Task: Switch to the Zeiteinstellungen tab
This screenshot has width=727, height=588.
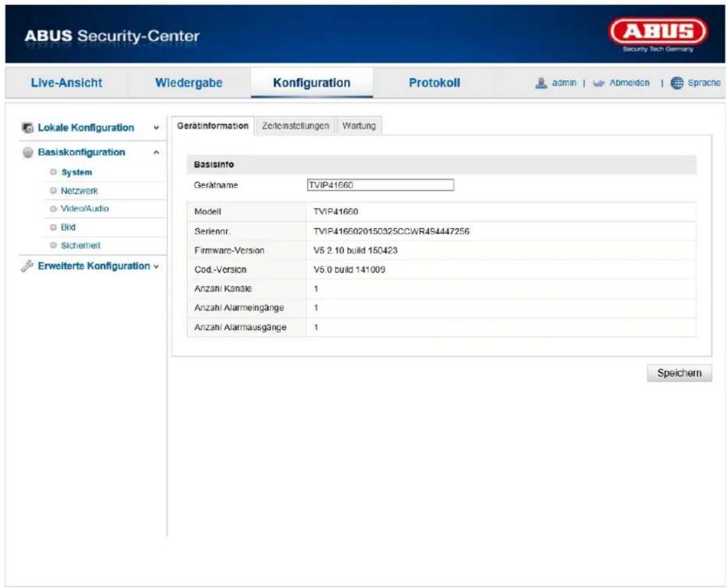Action: click(x=296, y=126)
